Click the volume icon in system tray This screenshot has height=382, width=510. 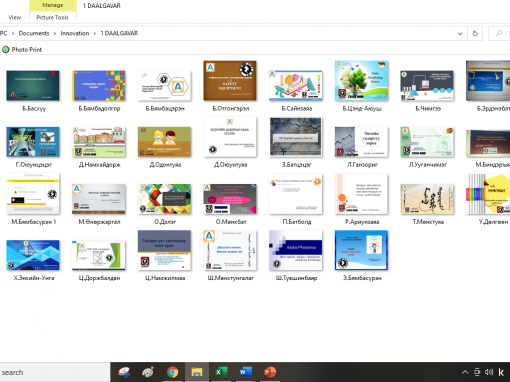click(x=489, y=372)
